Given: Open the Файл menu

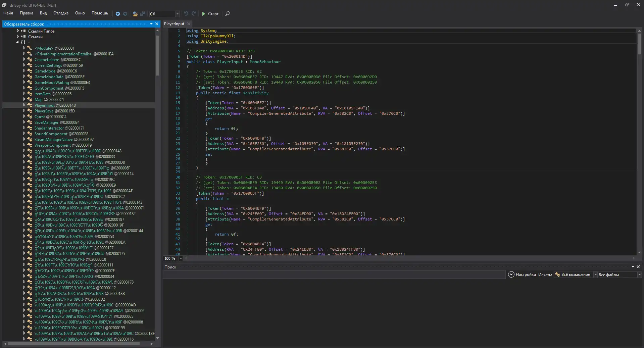Looking at the screenshot, I should tap(8, 13).
